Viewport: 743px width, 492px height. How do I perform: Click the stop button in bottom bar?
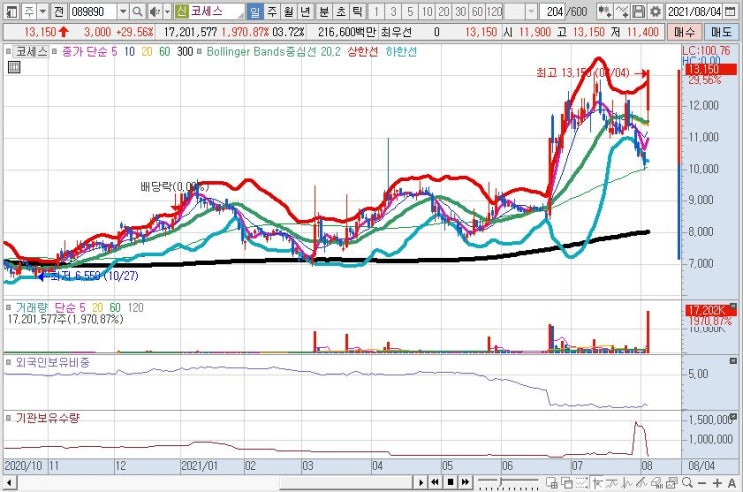click(450, 483)
